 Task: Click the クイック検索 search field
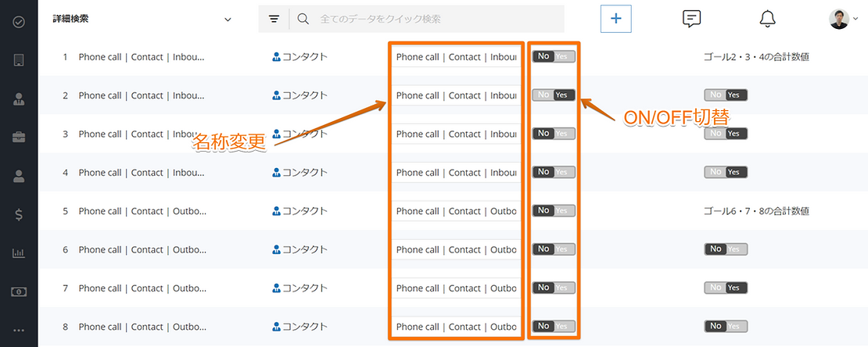pos(438,19)
